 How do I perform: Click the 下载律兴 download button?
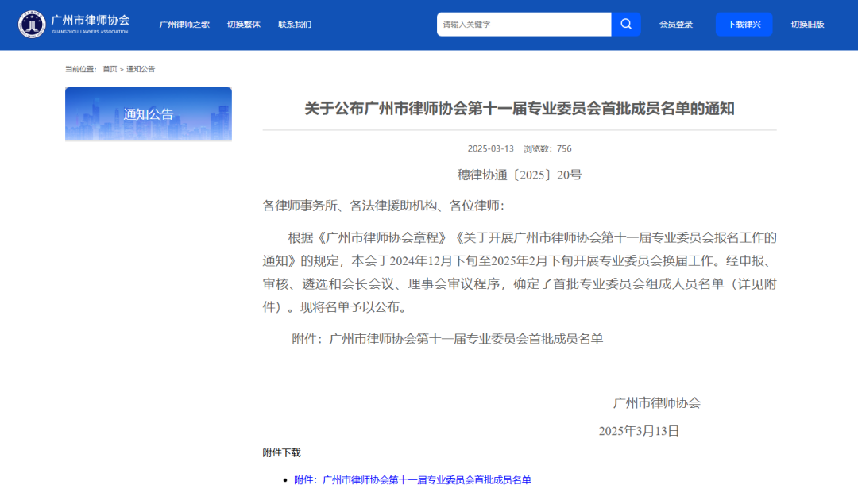[744, 24]
